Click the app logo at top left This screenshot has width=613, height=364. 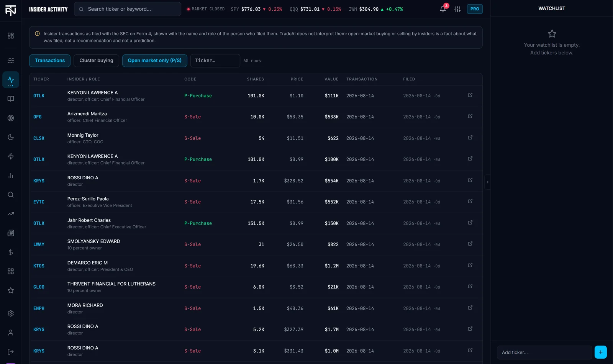11,10
